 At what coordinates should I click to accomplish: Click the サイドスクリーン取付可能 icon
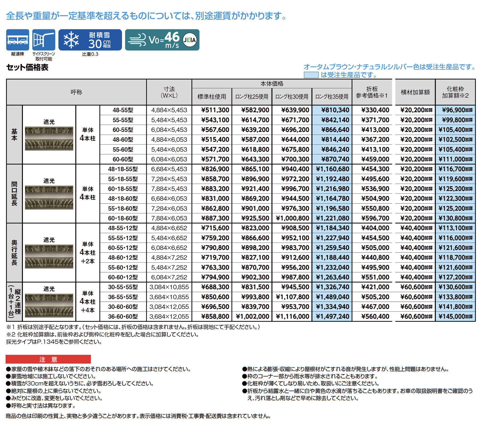point(44,40)
